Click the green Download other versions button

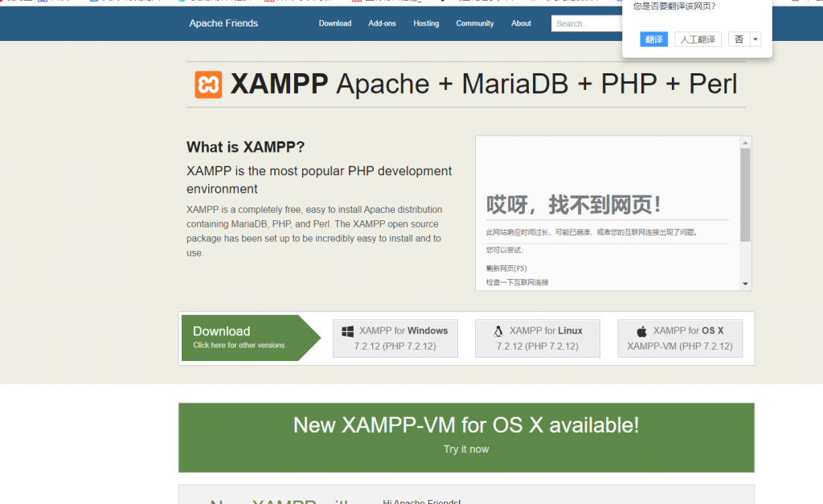pyautogui.click(x=251, y=338)
